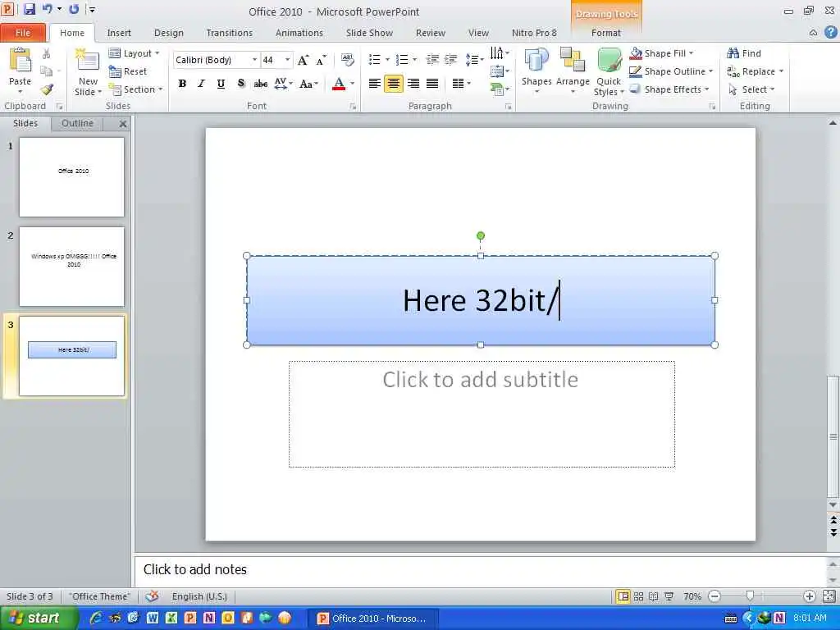
Task: Align text right
Action: click(413, 84)
